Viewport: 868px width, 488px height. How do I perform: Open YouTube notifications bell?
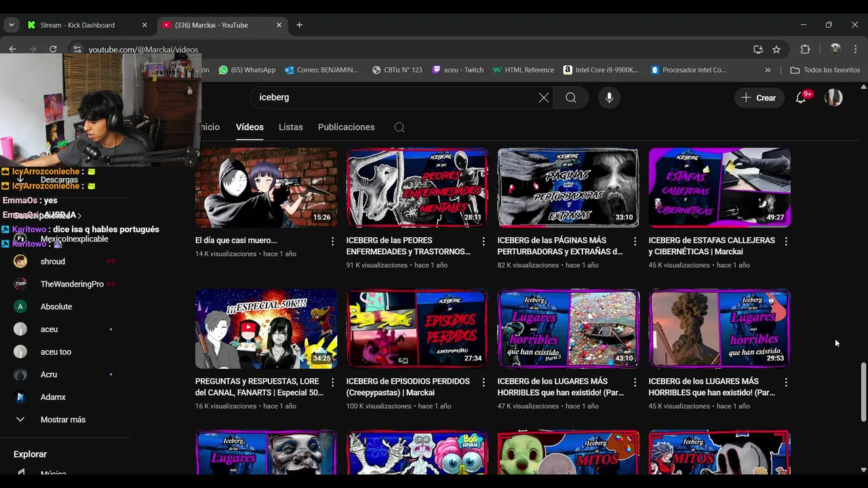point(801,98)
